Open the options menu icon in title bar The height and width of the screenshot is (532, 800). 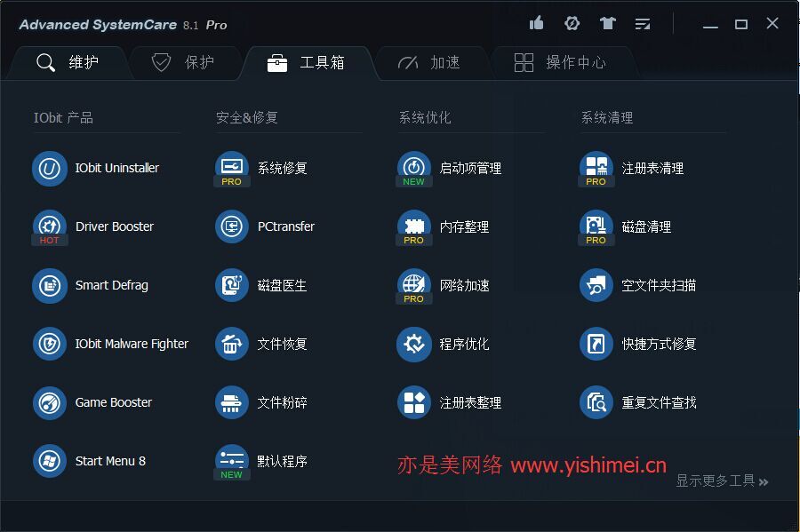pos(643,23)
